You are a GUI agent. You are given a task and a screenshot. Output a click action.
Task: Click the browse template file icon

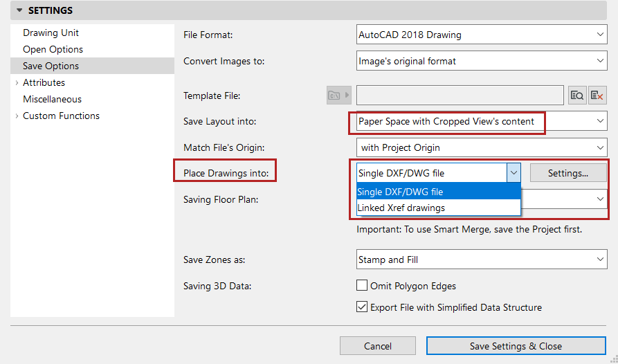(577, 95)
